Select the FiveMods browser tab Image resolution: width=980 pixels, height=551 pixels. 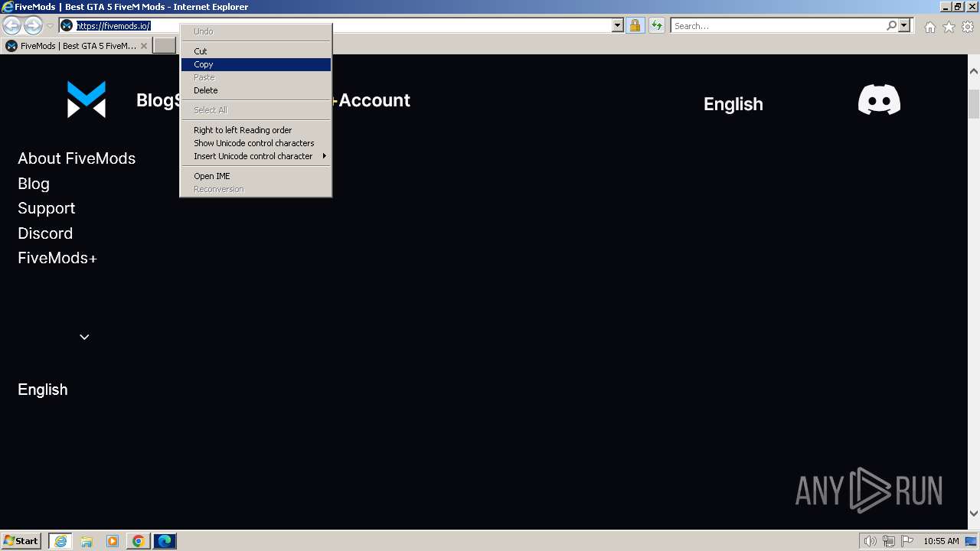pos(76,46)
